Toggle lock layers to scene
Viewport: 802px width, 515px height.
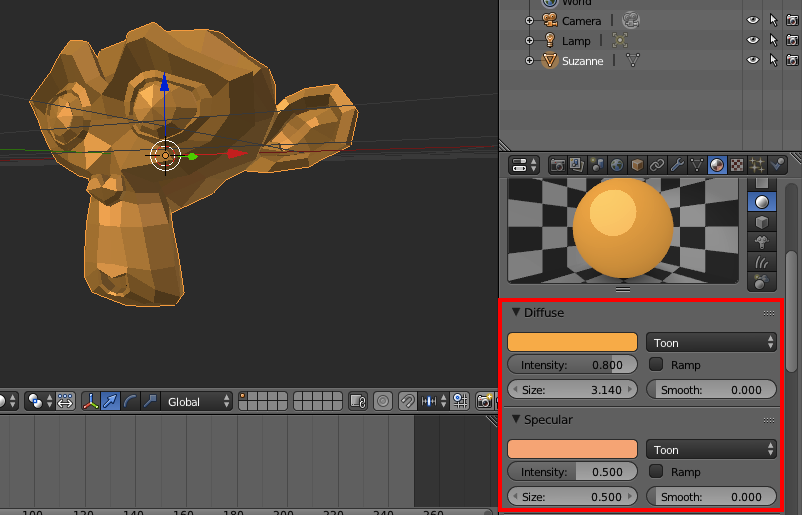tap(358, 401)
